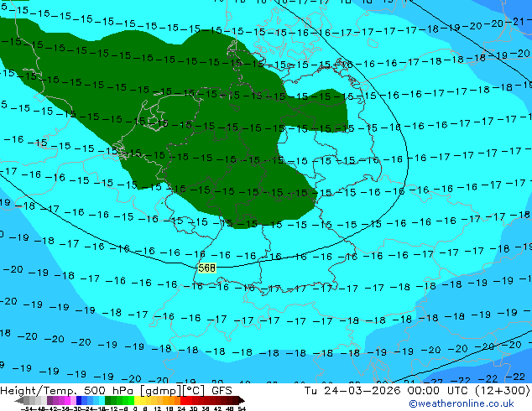The image size is (532, 411).
Task: Click the yellow 0°C swatch in the legend
Action: pos(137,400)
